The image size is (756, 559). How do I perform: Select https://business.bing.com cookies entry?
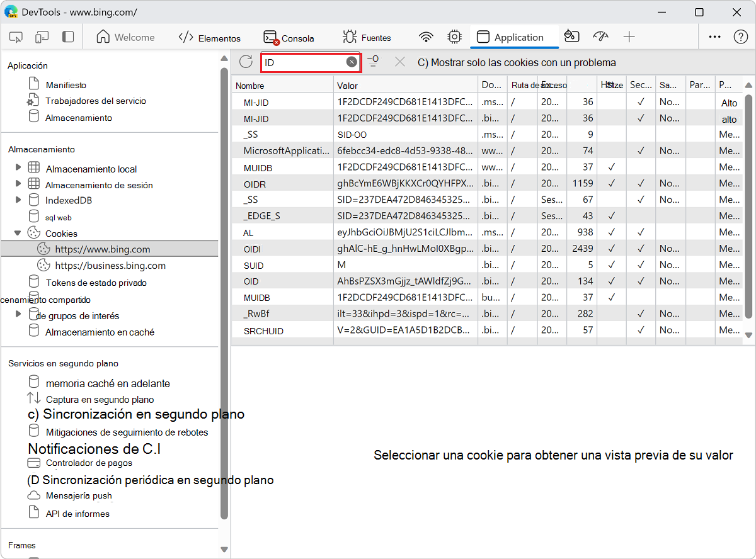point(110,266)
